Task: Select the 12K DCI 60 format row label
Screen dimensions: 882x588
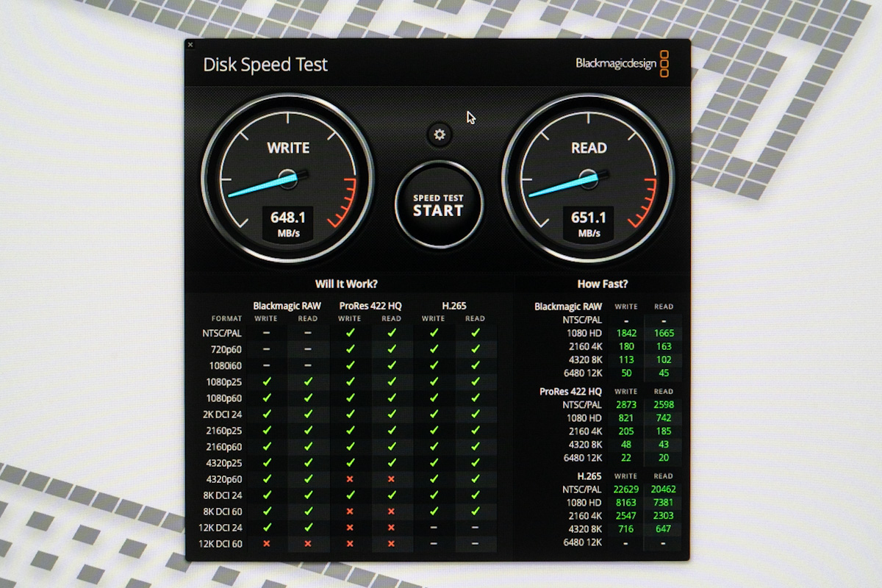Action: click(x=220, y=543)
